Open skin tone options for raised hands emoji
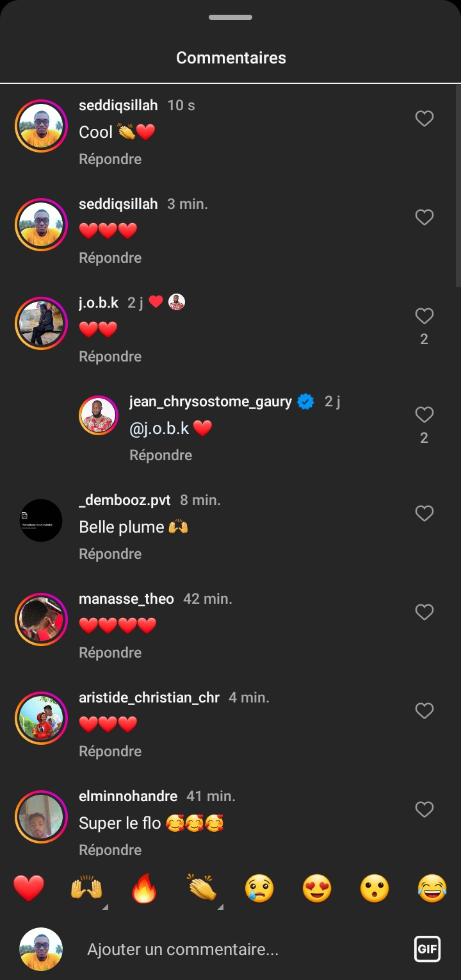This screenshot has height=980, width=461. [106, 906]
